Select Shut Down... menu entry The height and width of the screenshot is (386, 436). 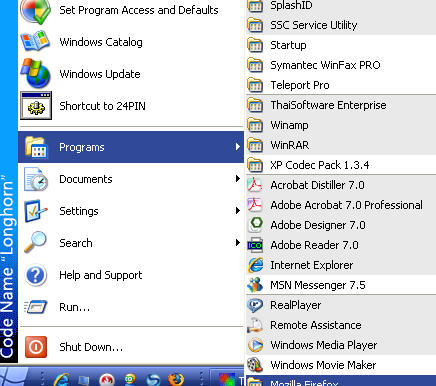click(131, 347)
